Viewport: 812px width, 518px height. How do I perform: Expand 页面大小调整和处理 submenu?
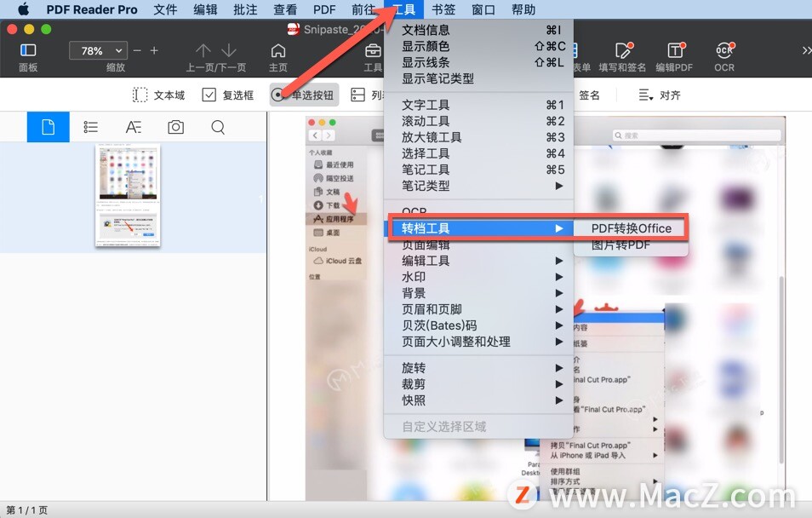[478, 342]
